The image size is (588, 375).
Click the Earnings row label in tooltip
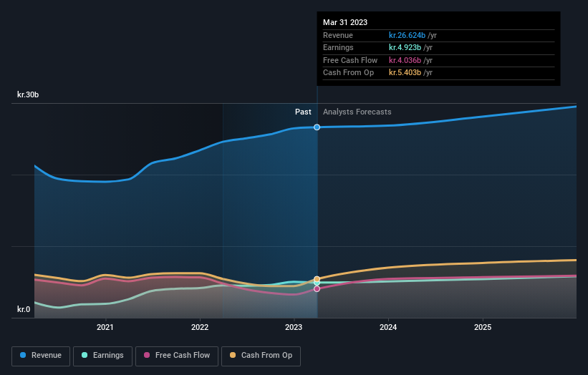pos(338,47)
